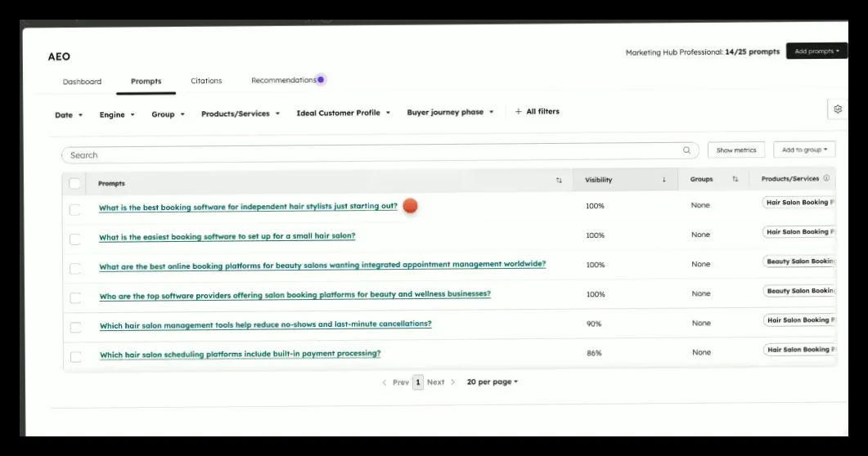Click the Prev page chevron
Viewport: 868px width, 456px height.
(385, 382)
